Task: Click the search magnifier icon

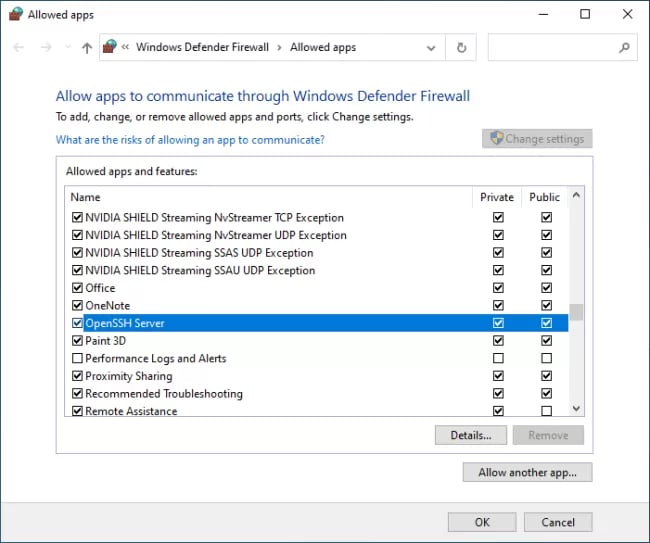Action: (624, 48)
